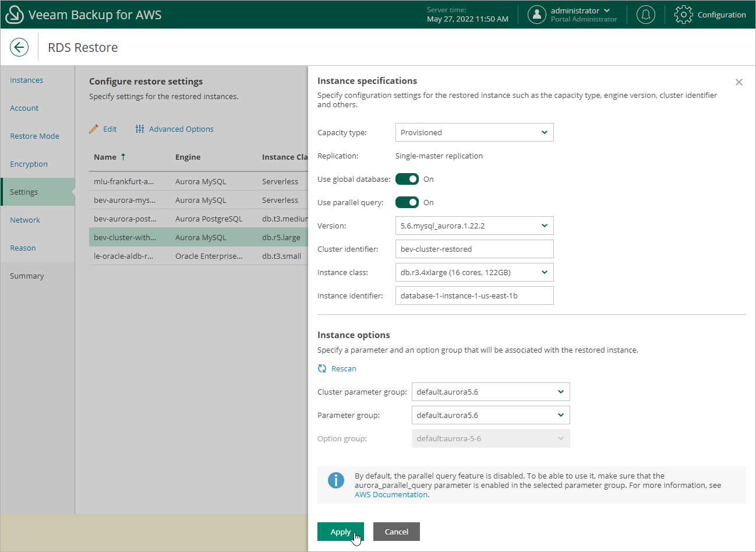Select the le-oracle-aldb-r... row
The height and width of the screenshot is (552, 756).
tap(199, 256)
